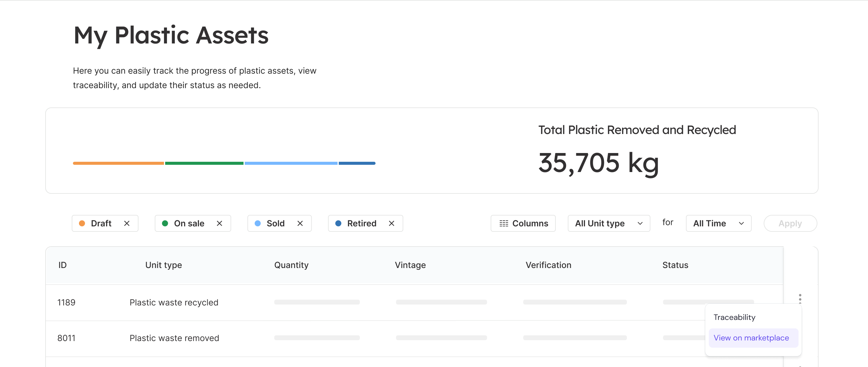Viewport: 868px width, 367px height.
Task: Dismiss the Sold filter with X icon
Action: (300, 223)
